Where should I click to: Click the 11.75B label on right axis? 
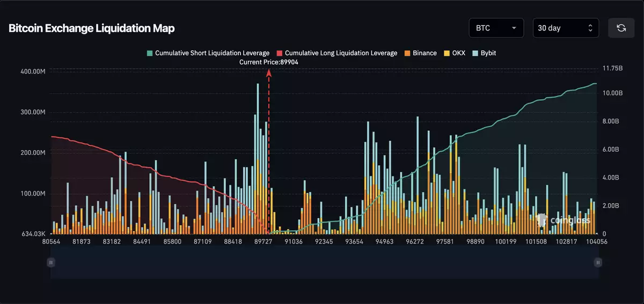coord(612,69)
